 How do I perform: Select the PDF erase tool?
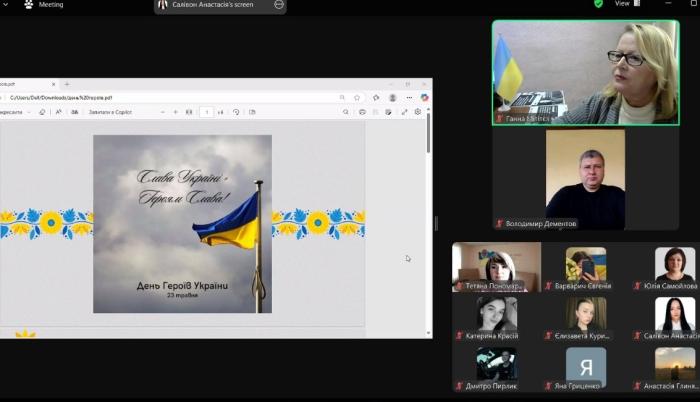42,112
